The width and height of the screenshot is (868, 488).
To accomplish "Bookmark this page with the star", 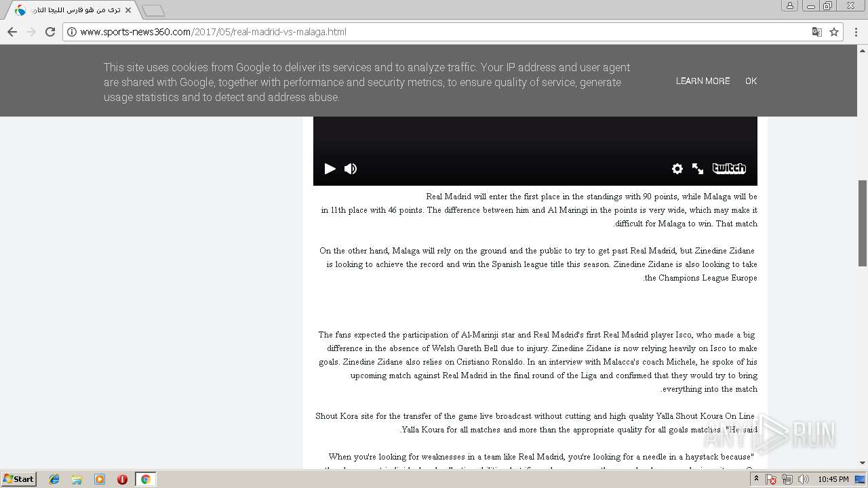I will click(834, 32).
